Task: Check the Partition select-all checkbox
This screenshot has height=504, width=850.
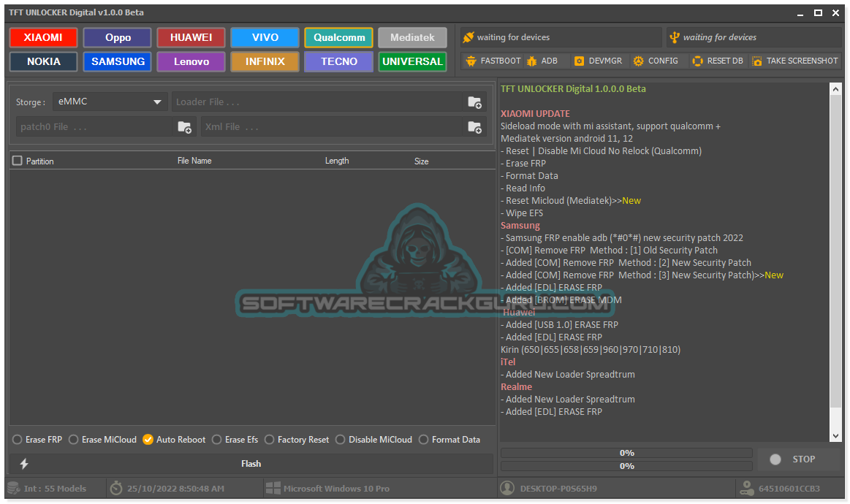Action: coord(18,161)
